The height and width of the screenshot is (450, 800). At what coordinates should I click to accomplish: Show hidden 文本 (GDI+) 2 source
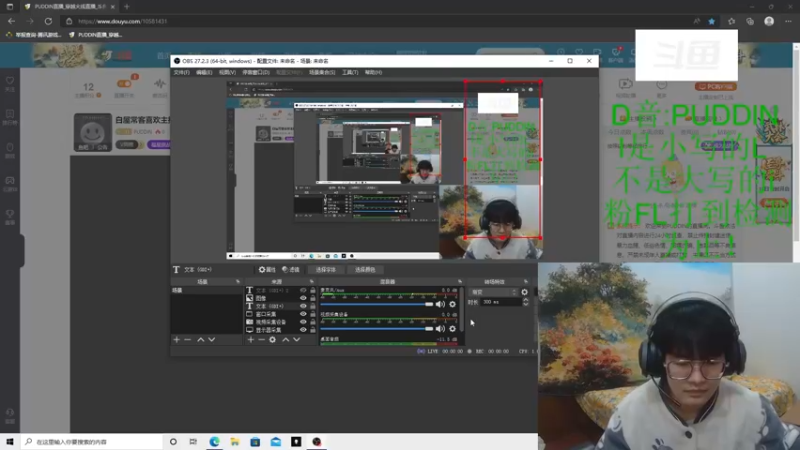tap(303, 290)
